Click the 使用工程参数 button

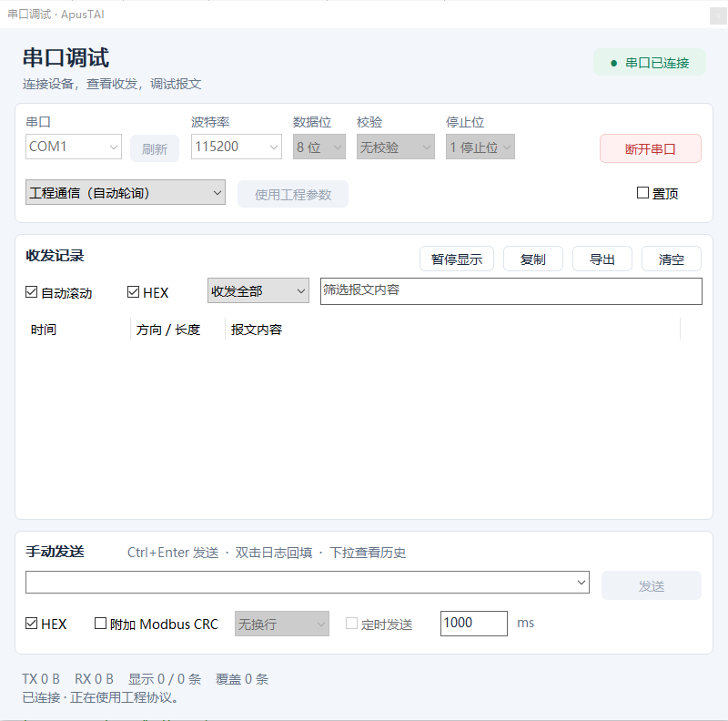[x=293, y=194]
